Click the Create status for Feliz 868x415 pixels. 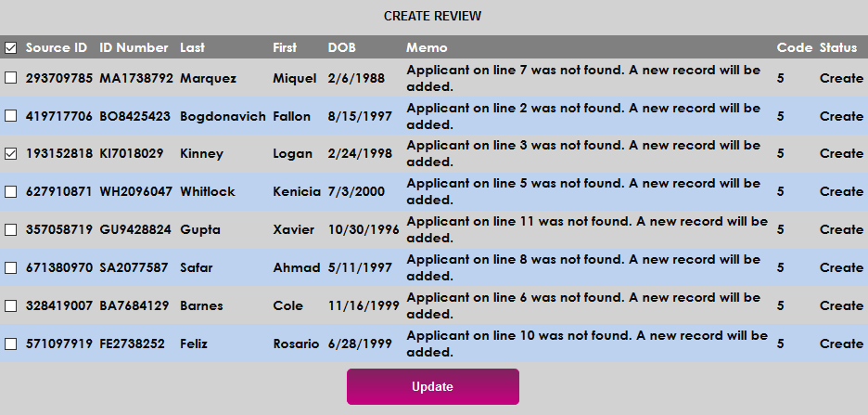coord(841,344)
